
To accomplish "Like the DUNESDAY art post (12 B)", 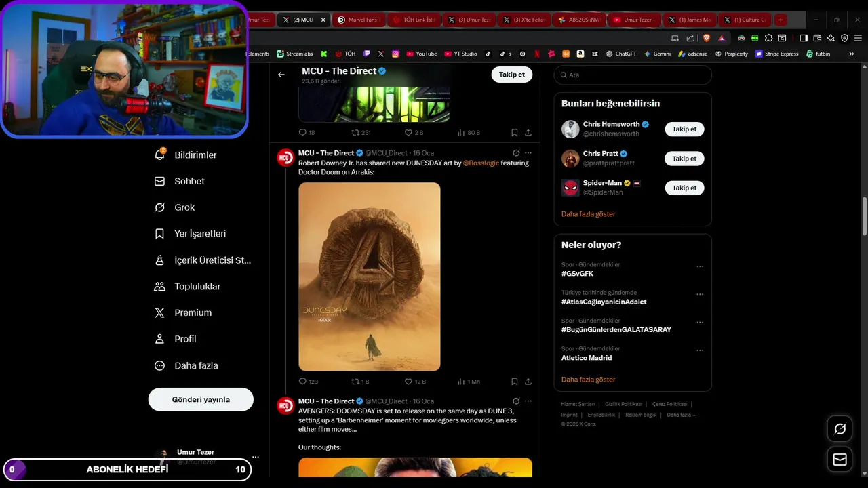I will (x=415, y=382).
